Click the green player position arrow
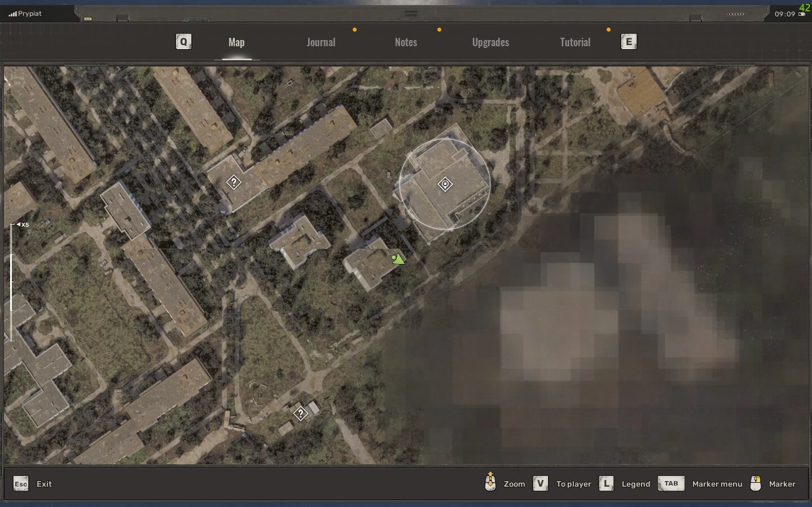 [x=398, y=259]
